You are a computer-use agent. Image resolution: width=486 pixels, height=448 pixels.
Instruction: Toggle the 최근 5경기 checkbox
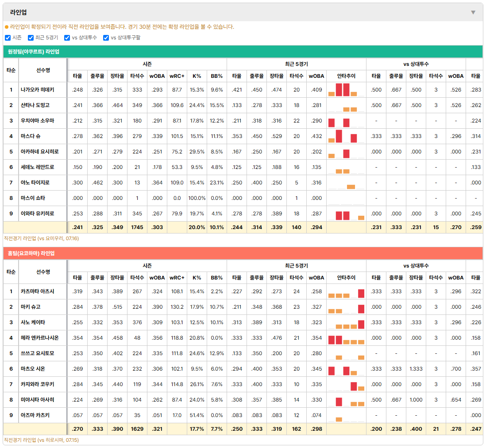(x=31, y=38)
